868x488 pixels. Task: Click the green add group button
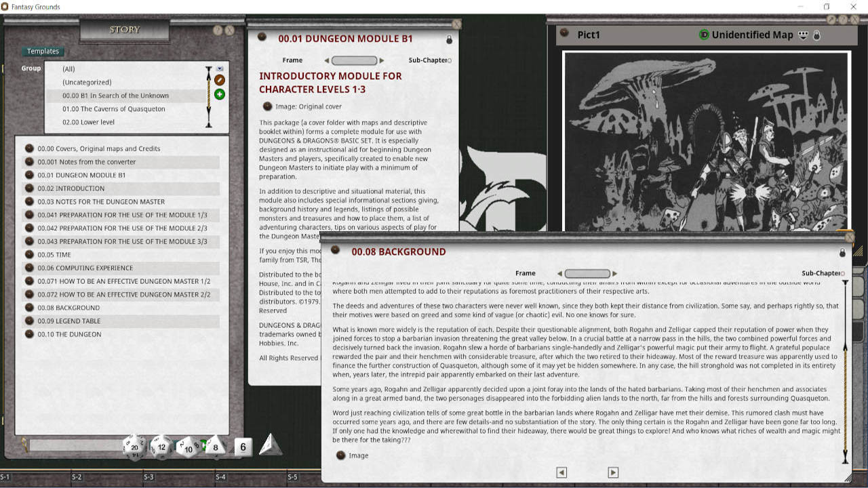pos(220,94)
